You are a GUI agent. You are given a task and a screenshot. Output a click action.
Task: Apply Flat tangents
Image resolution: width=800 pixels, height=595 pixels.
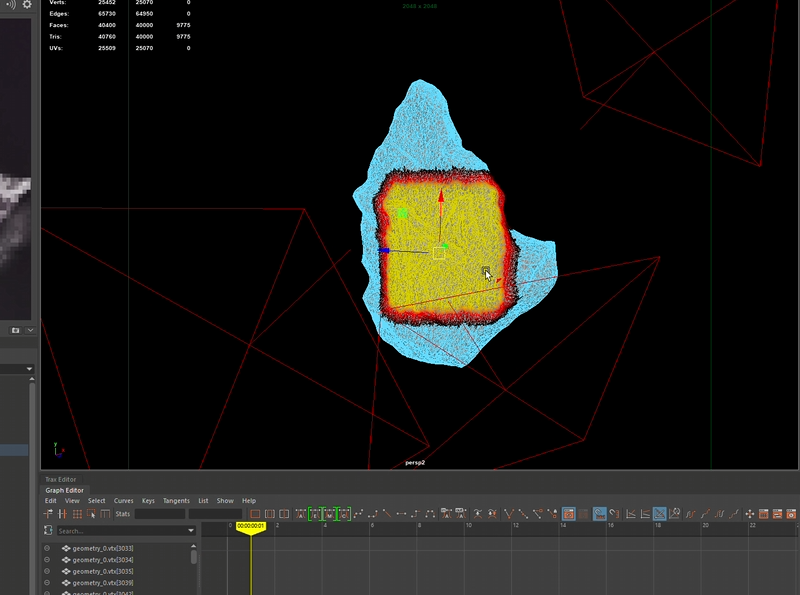tap(401, 514)
